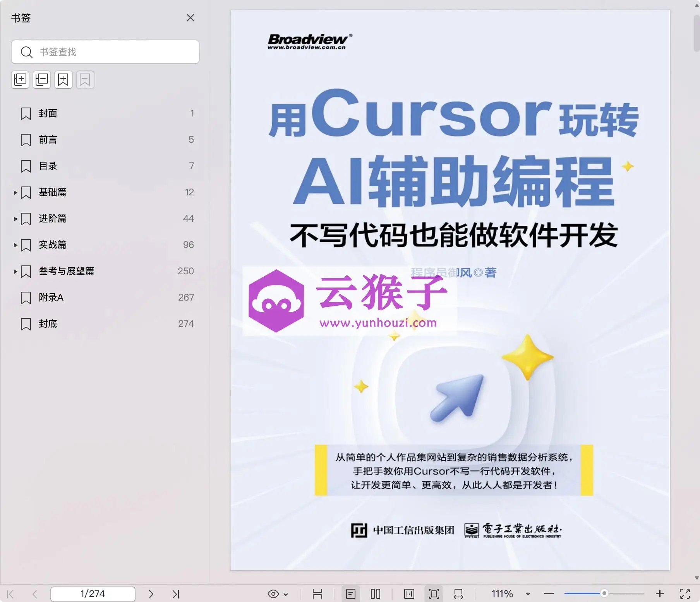Expand the 参考与展望篇 bookmark triangle
The height and width of the screenshot is (602, 700).
click(x=15, y=272)
